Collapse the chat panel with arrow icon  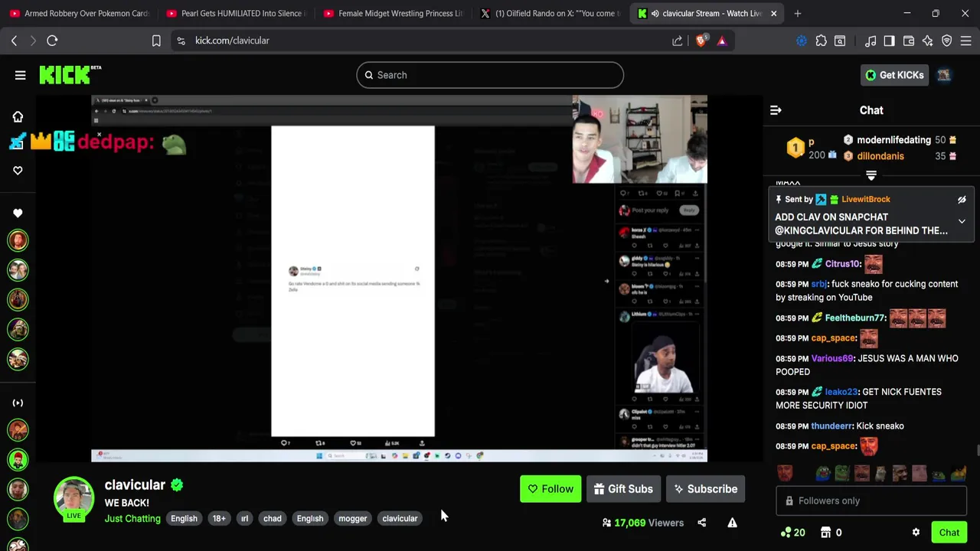pyautogui.click(x=776, y=110)
